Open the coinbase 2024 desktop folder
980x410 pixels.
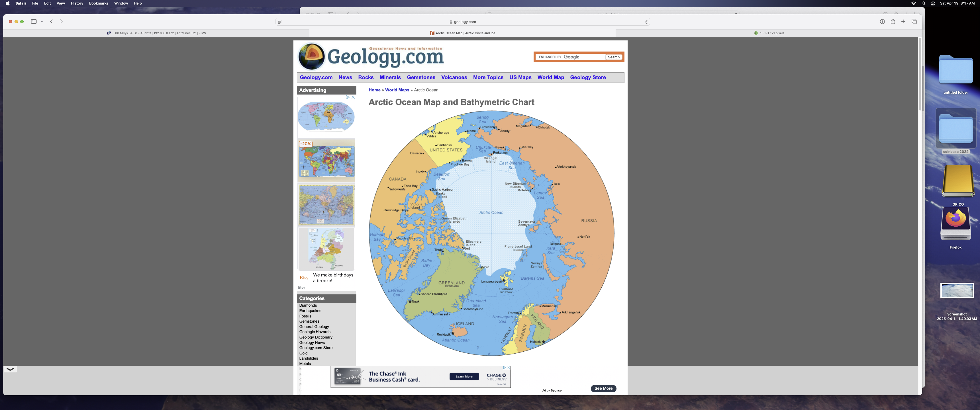[956, 129]
